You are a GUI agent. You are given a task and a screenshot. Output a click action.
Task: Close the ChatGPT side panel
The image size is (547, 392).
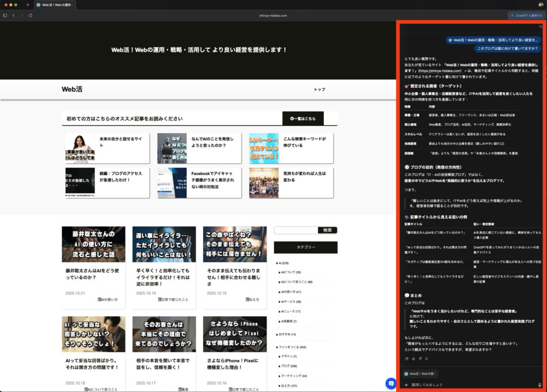pos(512,15)
